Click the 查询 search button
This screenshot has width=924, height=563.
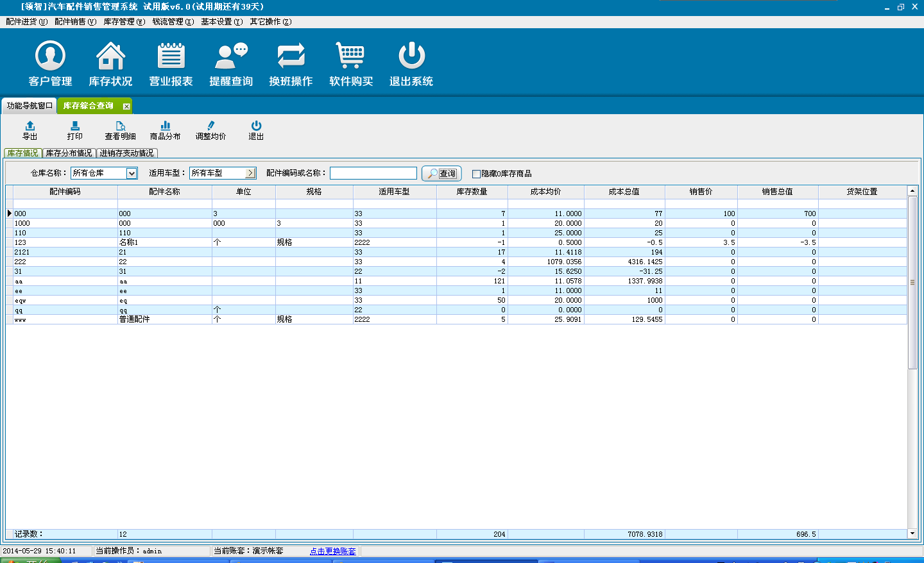441,174
